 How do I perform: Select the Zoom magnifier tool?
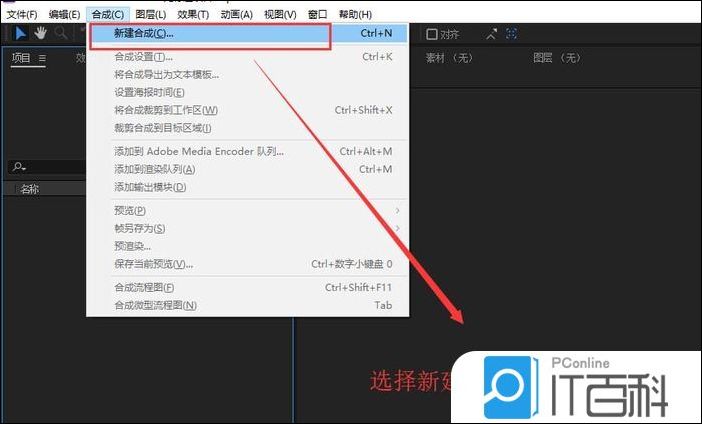click(x=61, y=33)
